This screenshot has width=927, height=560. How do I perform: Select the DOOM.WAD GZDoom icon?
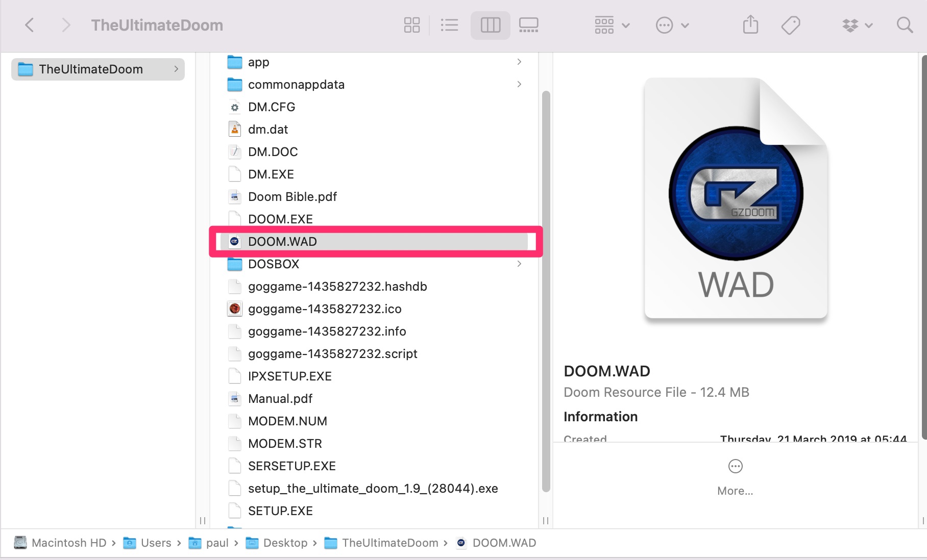234,241
